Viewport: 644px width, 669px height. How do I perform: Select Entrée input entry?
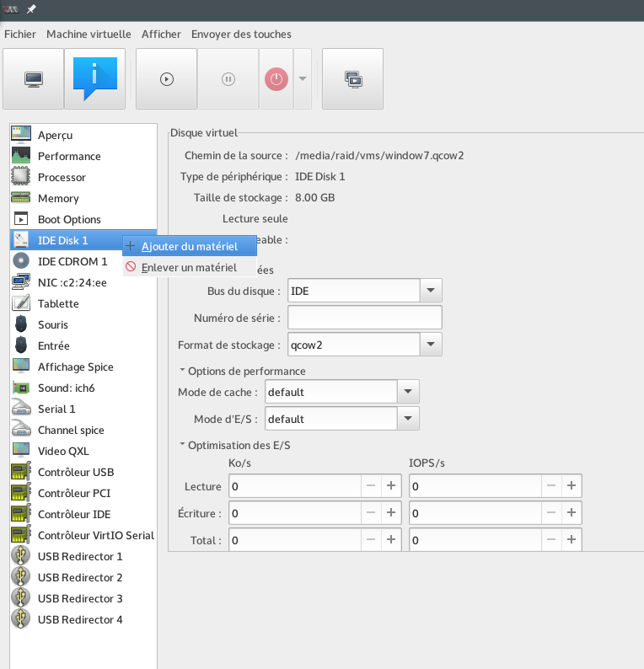[x=83, y=345]
